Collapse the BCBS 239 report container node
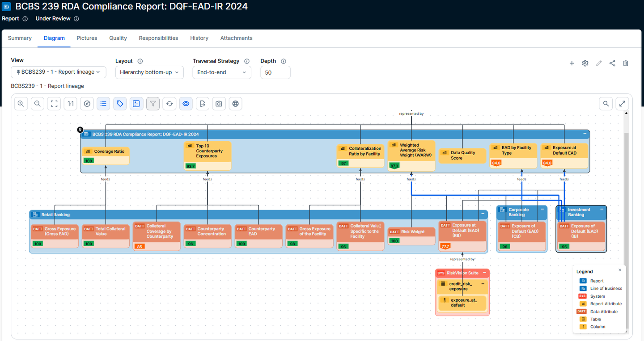 tap(585, 134)
